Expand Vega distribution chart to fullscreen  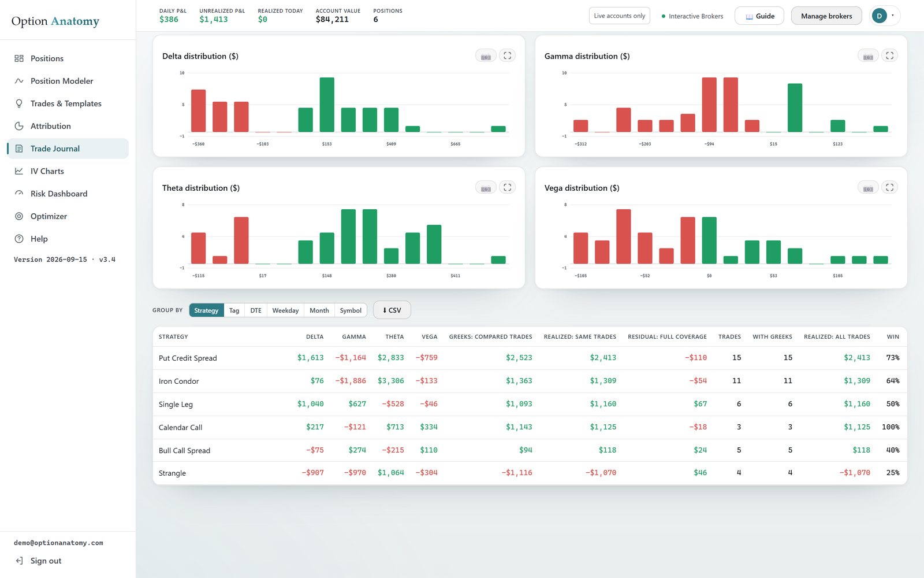889,187
